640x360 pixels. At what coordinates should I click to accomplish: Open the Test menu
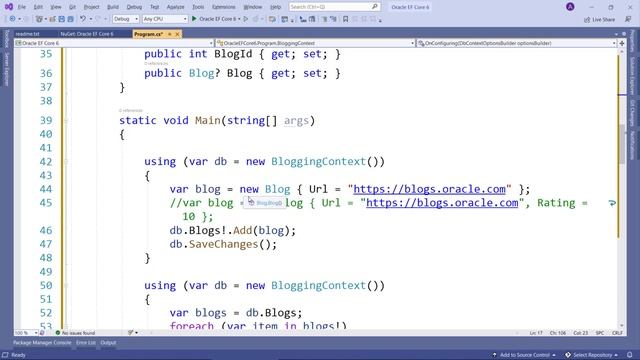(154, 7)
